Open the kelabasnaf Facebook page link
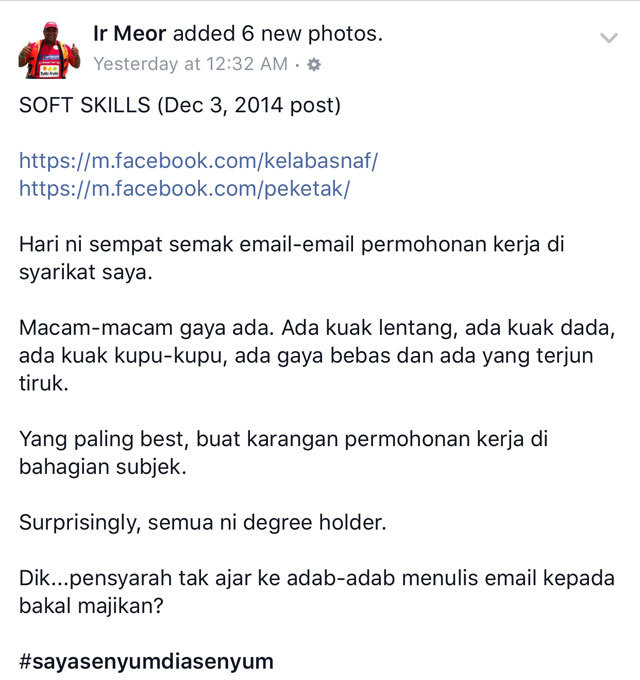640x680 pixels. (x=199, y=161)
